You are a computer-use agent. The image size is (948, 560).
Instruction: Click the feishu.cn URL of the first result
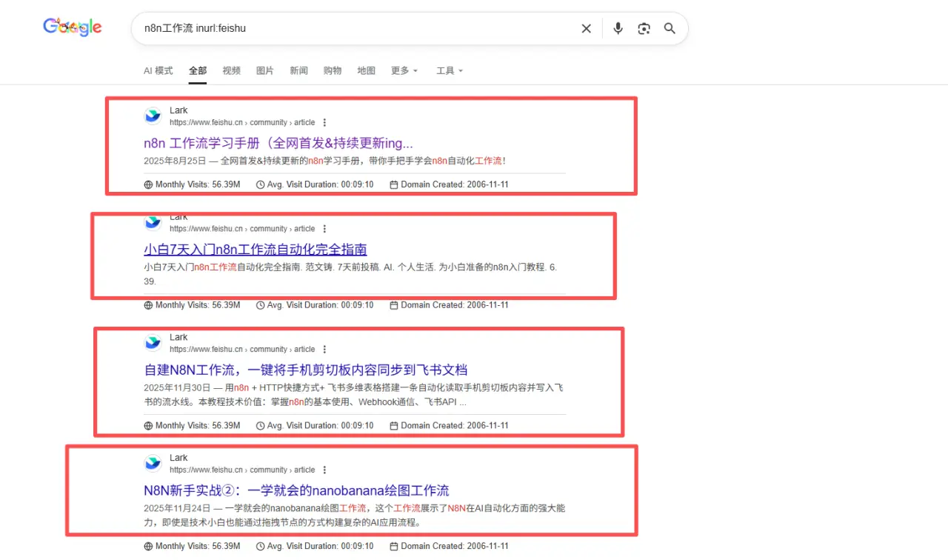tap(242, 123)
